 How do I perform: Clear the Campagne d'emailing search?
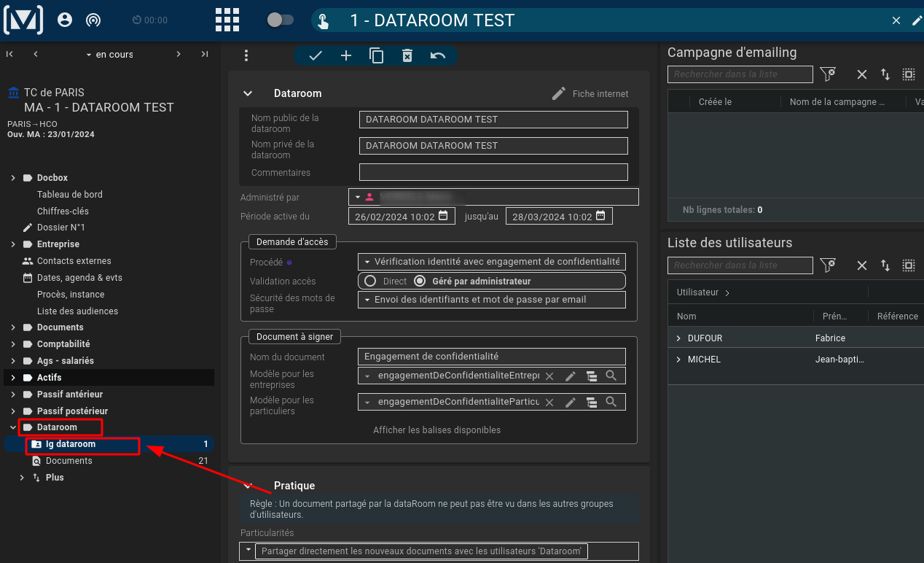coord(862,74)
